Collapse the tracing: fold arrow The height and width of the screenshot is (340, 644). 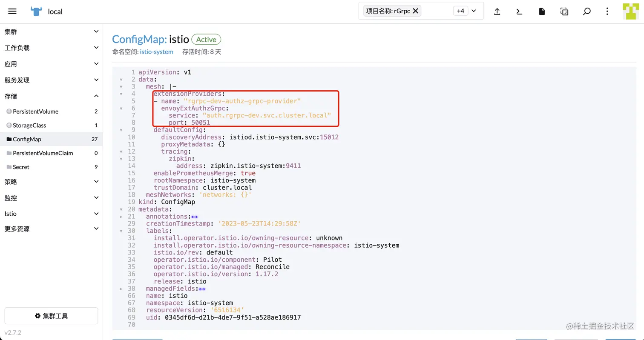[121, 152]
